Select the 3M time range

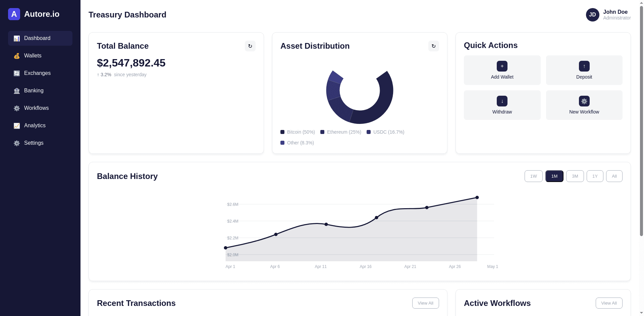coord(575,176)
